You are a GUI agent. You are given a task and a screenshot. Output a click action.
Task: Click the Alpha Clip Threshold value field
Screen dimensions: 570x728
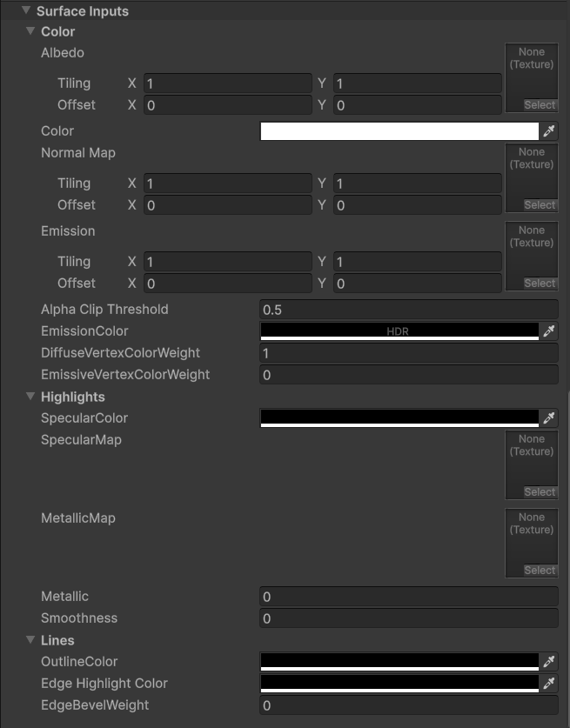coord(409,310)
